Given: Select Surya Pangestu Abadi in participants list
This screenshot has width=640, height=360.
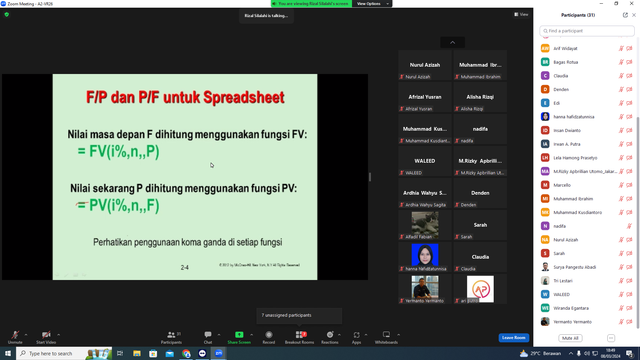Looking at the screenshot, I should point(587,267).
